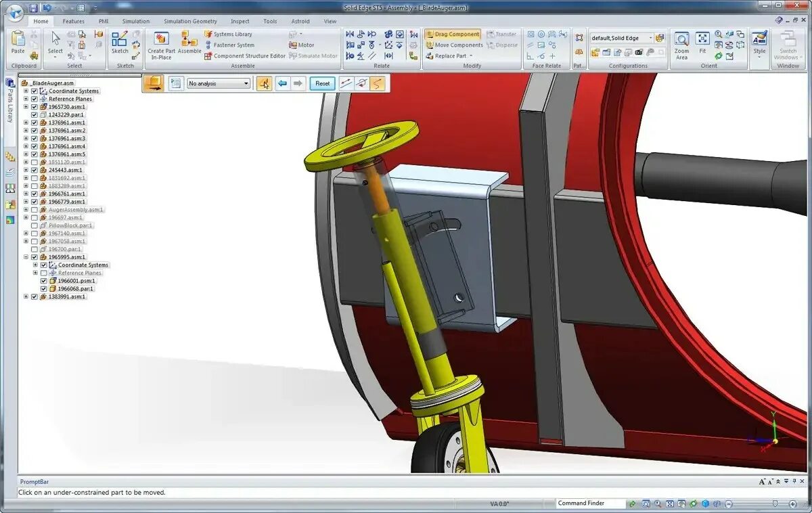The height and width of the screenshot is (513, 812).
Task: Toggle visibility checkbox for 1965730.asm:1
Action: [x=34, y=106]
